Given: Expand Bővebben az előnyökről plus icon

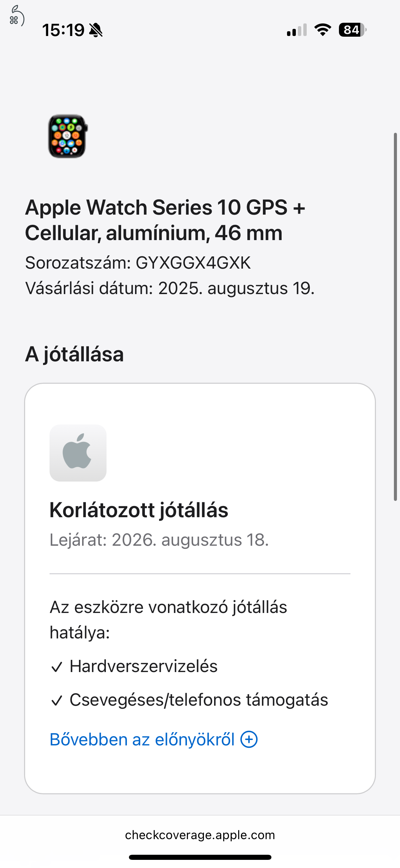Looking at the screenshot, I should point(249,739).
